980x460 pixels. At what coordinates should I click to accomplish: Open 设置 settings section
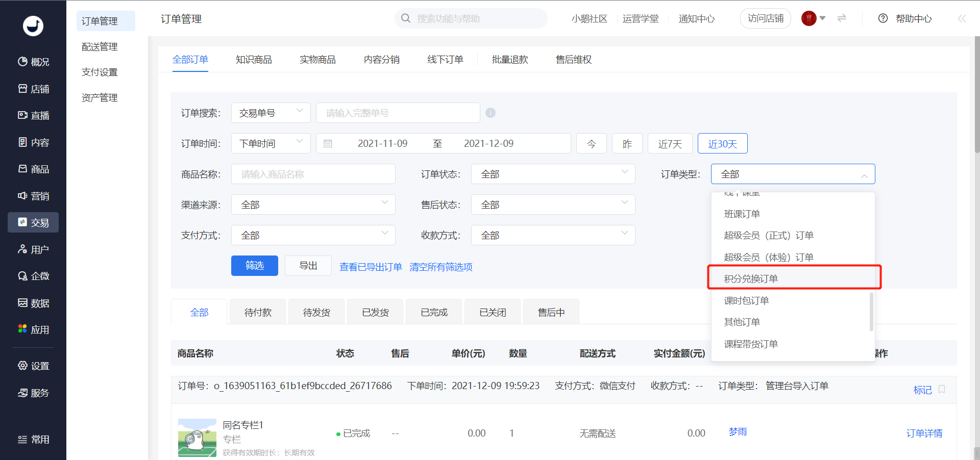(33, 366)
